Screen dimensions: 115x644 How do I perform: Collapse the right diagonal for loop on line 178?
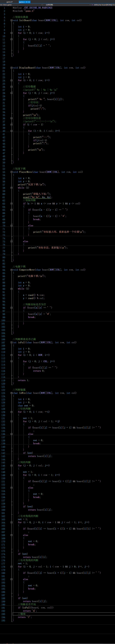(11, 566)
